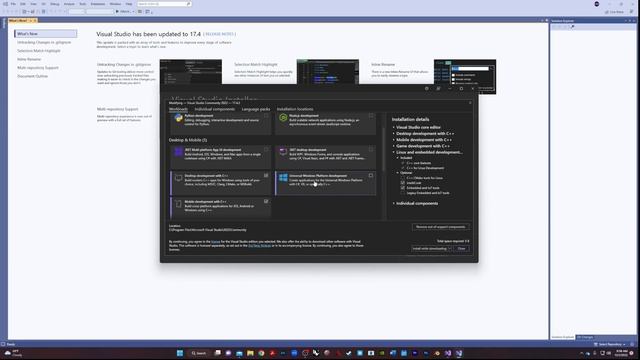Click Remove out-of-support components button
This screenshot has width=640, height=360.
coord(441,227)
